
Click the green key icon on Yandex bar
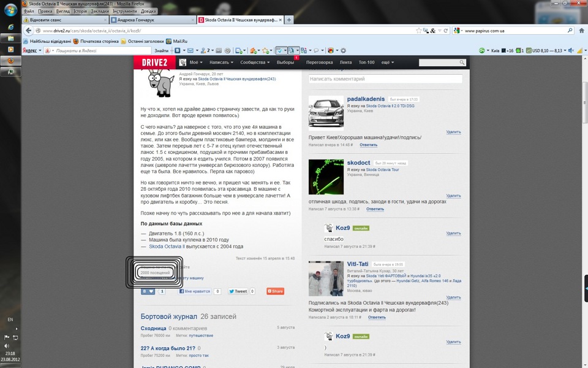click(482, 50)
